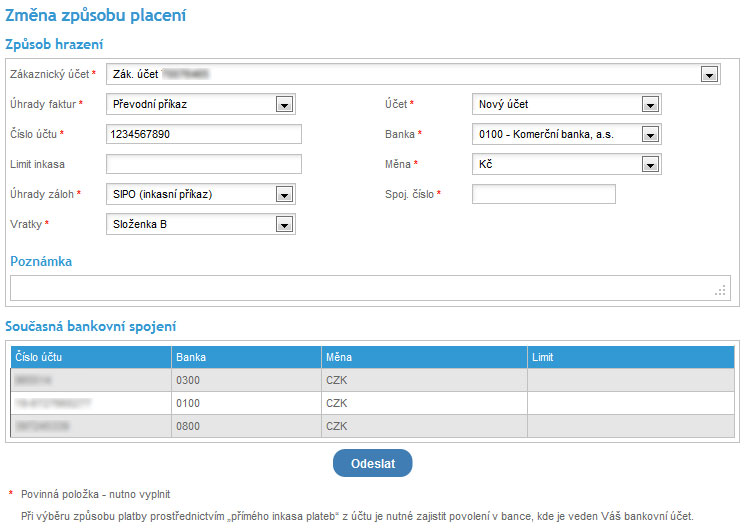Open the Vratky dropdown with Složenka B
The image size is (748, 530).
coord(284,224)
